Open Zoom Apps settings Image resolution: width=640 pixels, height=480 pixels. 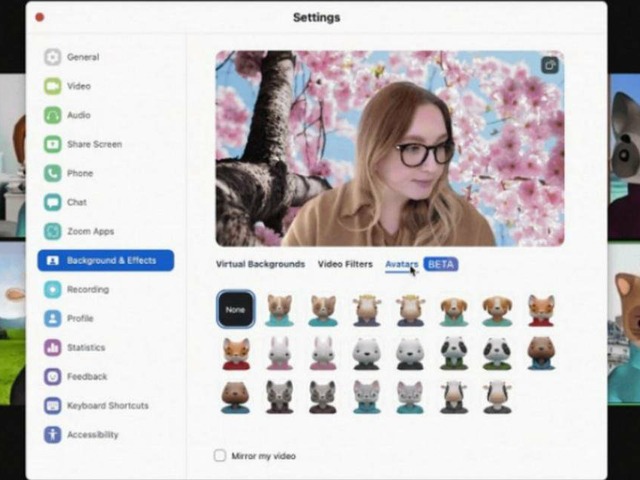pos(90,231)
